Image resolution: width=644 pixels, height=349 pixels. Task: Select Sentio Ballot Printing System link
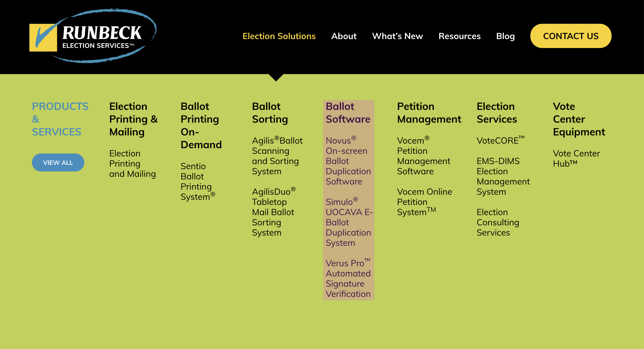coord(198,181)
